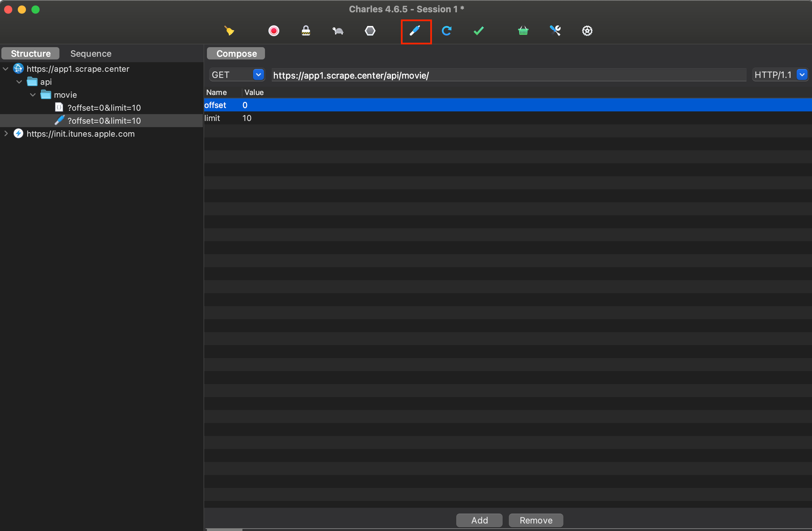This screenshot has width=812, height=531.
Task: Click the Remove parameter button
Action: 535,520
